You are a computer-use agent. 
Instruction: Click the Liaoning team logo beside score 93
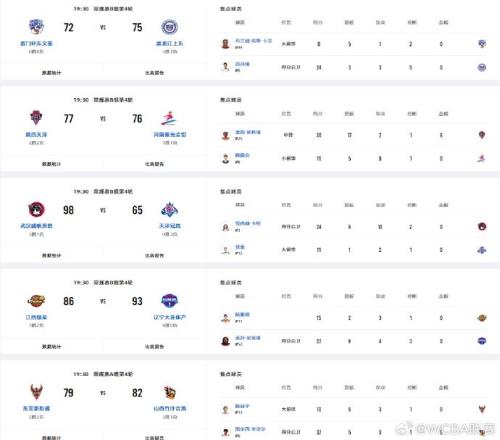170,301
